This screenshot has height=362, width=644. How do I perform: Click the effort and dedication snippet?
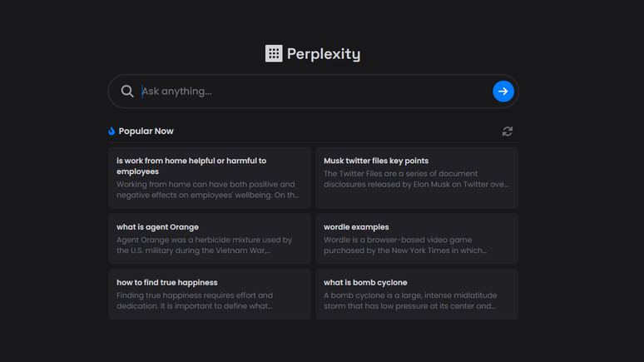click(x=194, y=300)
